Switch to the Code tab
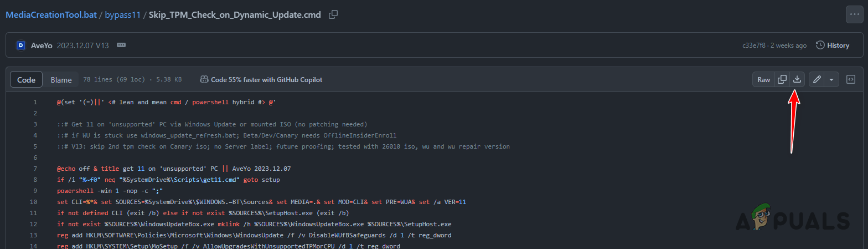The image size is (868, 249). tap(26, 80)
